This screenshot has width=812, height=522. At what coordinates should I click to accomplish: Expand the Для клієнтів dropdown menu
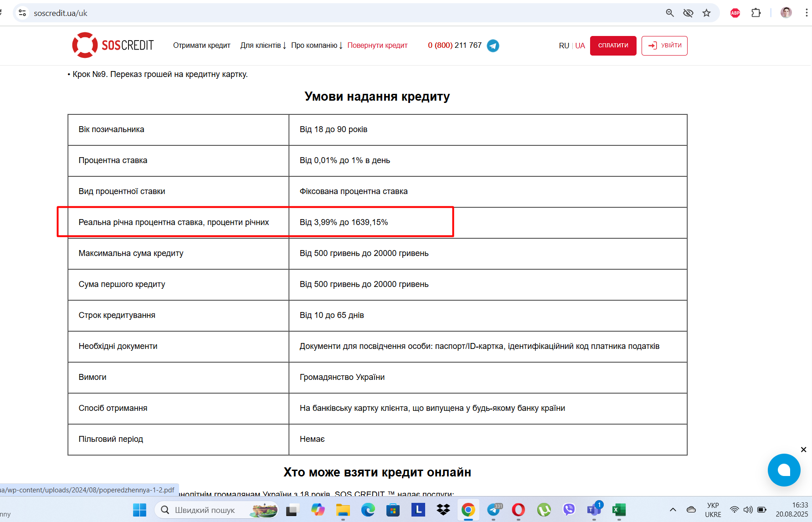(x=263, y=45)
